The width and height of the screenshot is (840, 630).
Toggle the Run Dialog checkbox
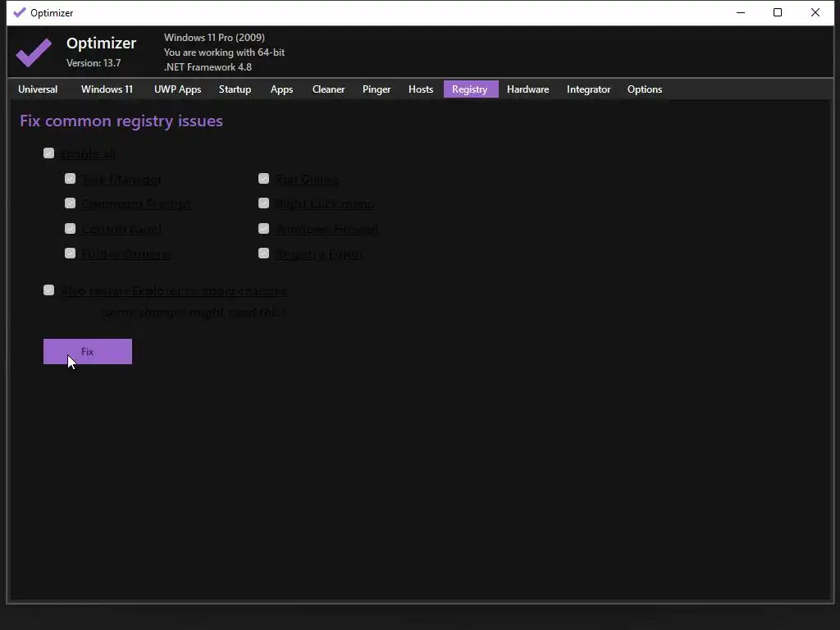coord(263,178)
